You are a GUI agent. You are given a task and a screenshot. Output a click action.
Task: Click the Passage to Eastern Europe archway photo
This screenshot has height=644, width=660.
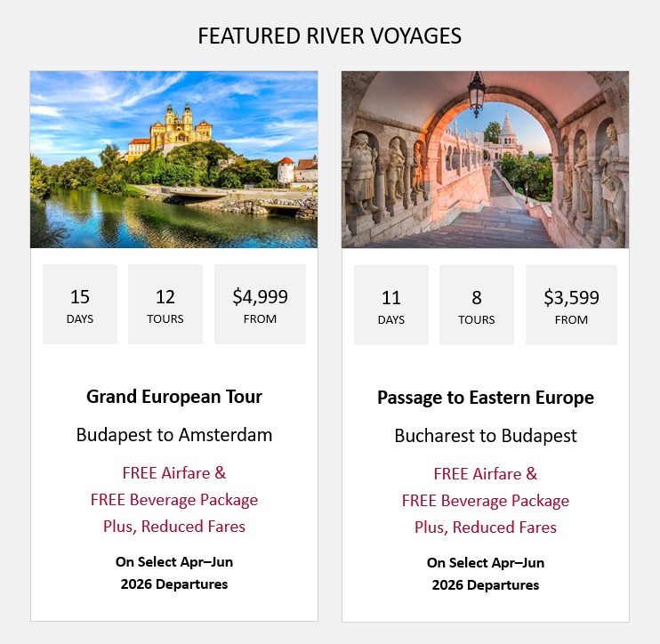485,159
